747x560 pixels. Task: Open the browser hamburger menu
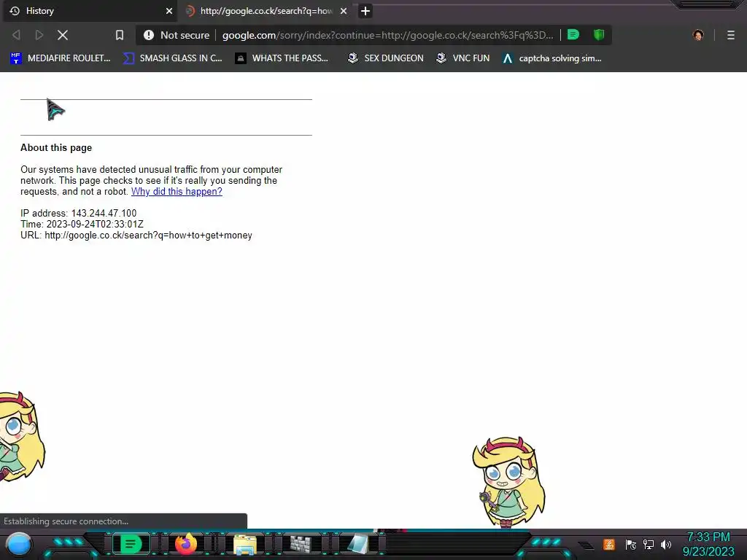pyautogui.click(x=731, y=35)
